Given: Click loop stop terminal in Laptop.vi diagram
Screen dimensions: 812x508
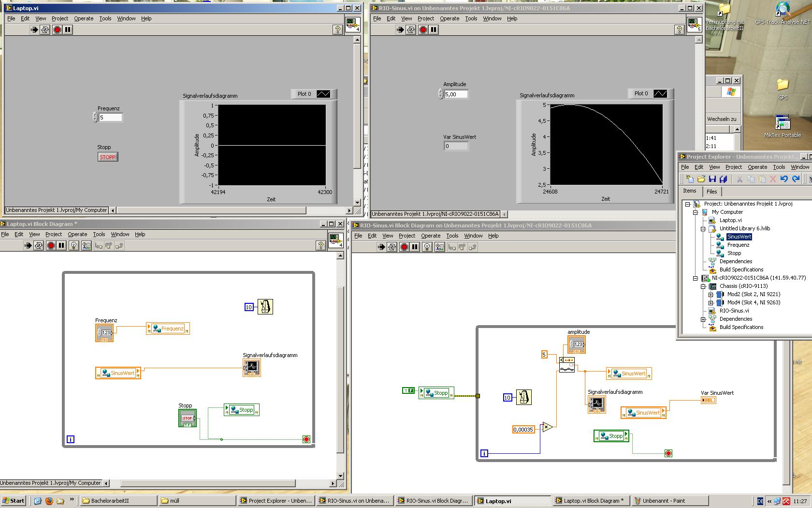Looking at the screenshot, I should [306, 439].
